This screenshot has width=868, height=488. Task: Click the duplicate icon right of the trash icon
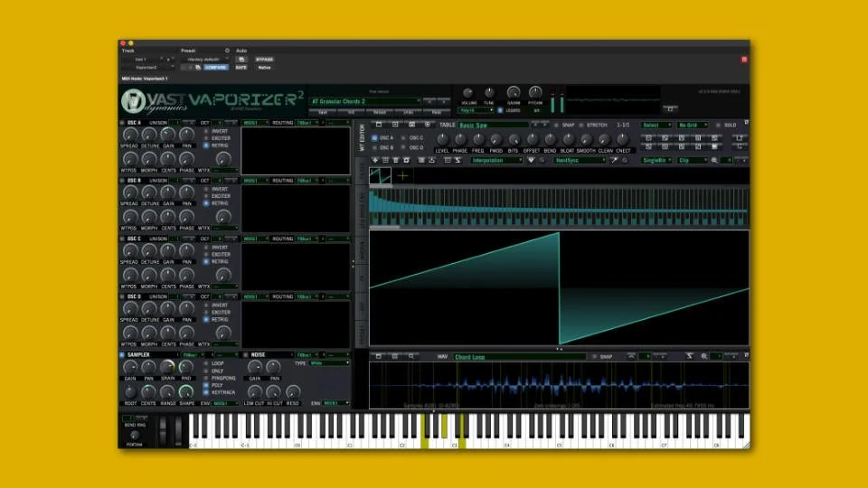[x=406, y=160]
